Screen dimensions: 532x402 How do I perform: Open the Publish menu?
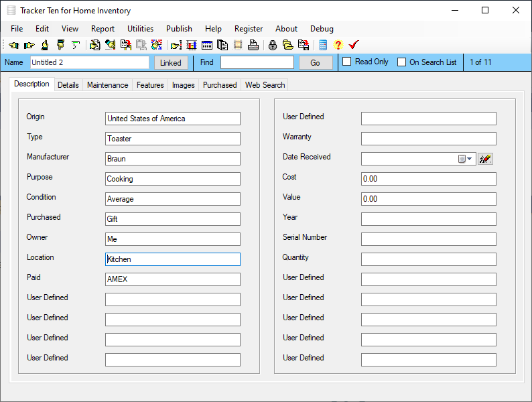[x=179, y=29]
